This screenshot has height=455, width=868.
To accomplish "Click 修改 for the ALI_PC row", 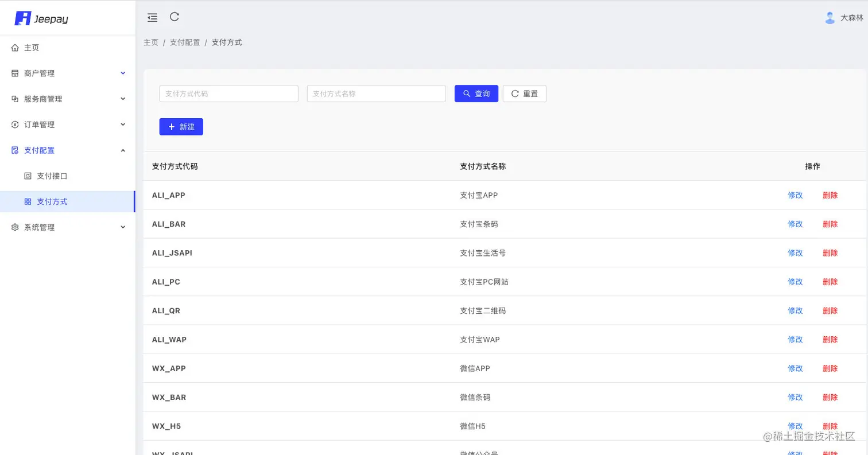I will coord(795,282).
